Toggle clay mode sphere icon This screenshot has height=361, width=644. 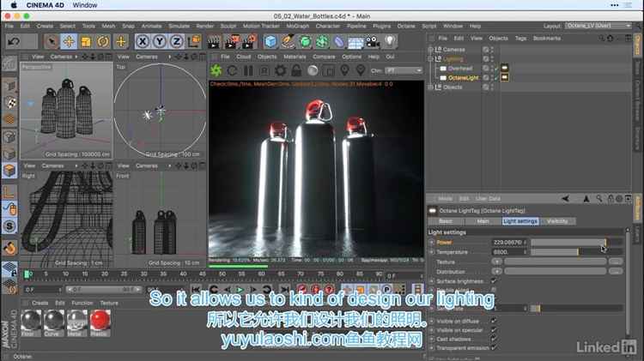click(x=313, y=70)
